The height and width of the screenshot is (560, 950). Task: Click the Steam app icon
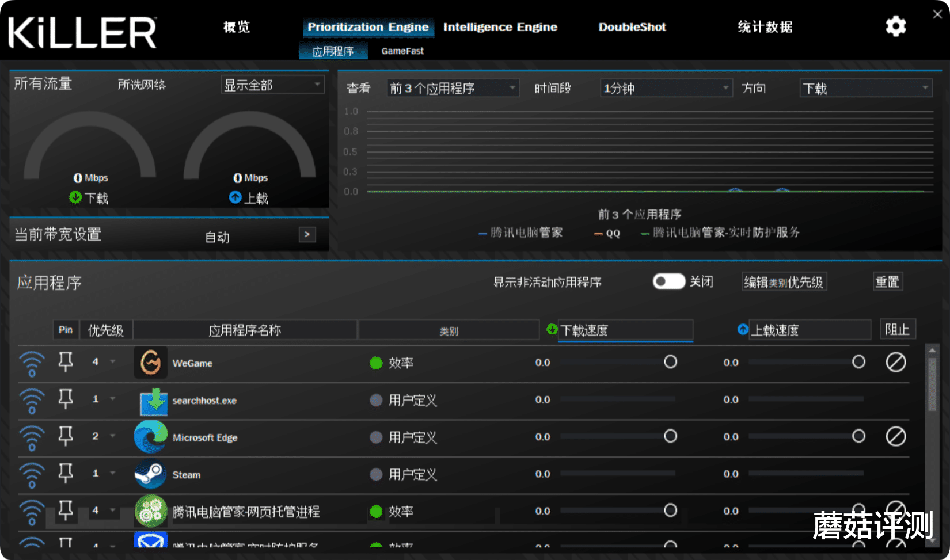point(150,474)
